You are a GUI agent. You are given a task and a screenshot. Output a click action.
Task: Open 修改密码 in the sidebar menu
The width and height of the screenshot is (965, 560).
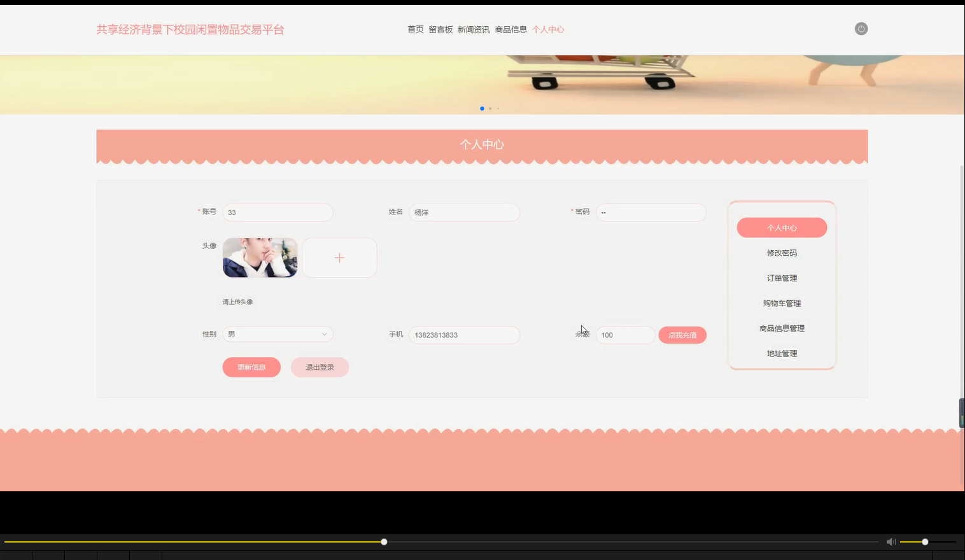781,252
